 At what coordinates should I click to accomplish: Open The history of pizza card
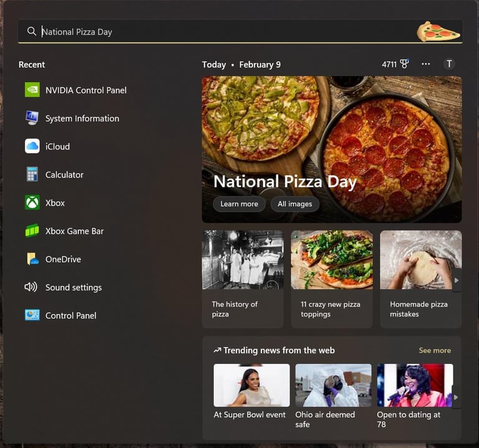(243, 279)
